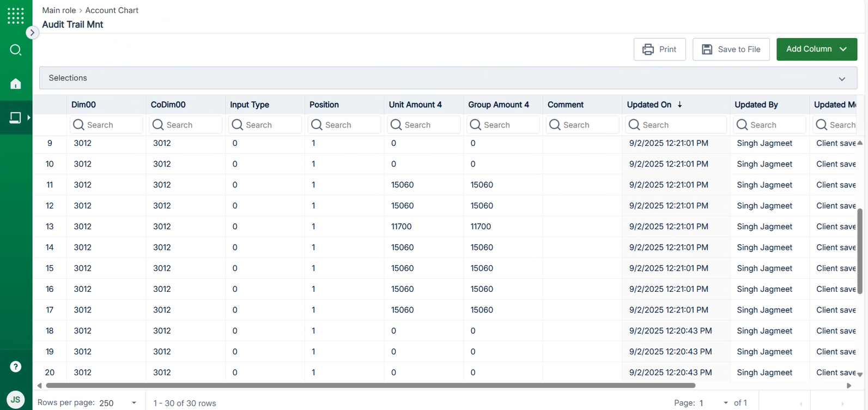Click the scroll right arrow of horizontal scrollbar
The width and height of the screenshot is (868, 410).
[x=849, y=385]
